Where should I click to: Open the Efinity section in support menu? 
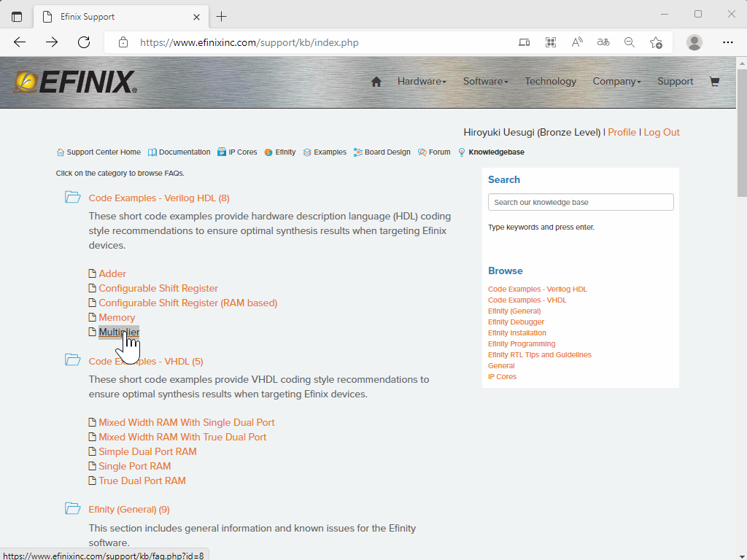pyautogui.click(x=280, y=152)
